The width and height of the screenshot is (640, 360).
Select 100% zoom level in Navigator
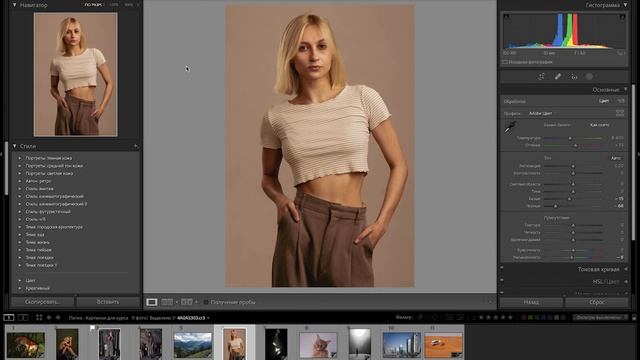click(x=114, y=5)
